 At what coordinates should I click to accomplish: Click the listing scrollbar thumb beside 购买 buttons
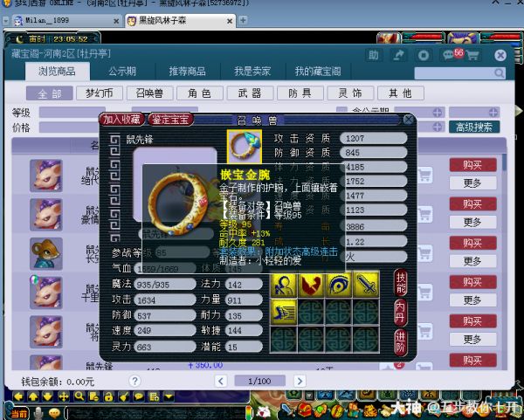tap(504, 162)
